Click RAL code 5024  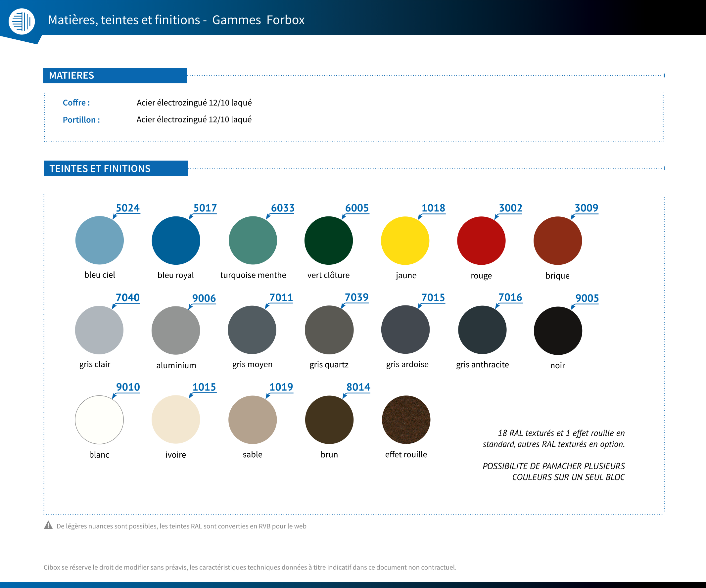pos(128,208)
